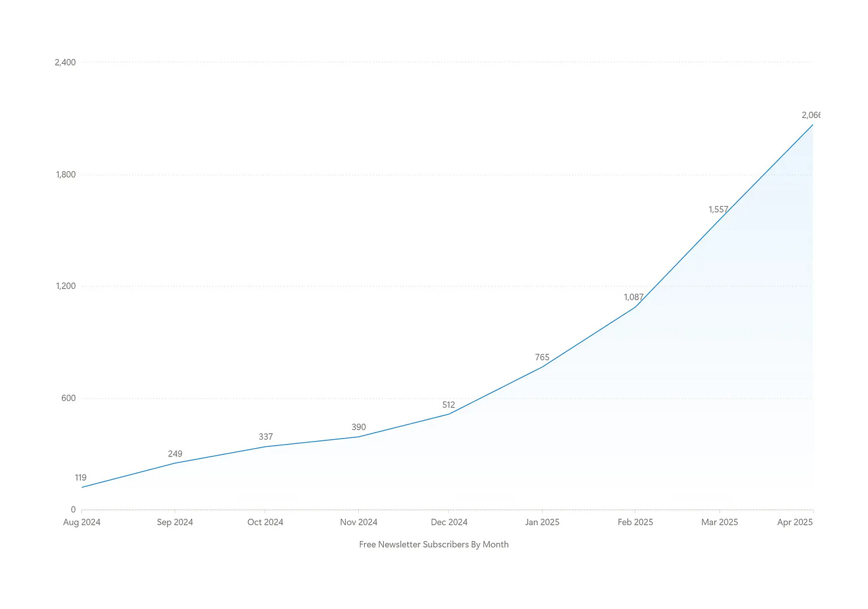Click the 765 data point label
Image resolution: width=868 pixels, height=609 pixels.
tap(542, 358)
